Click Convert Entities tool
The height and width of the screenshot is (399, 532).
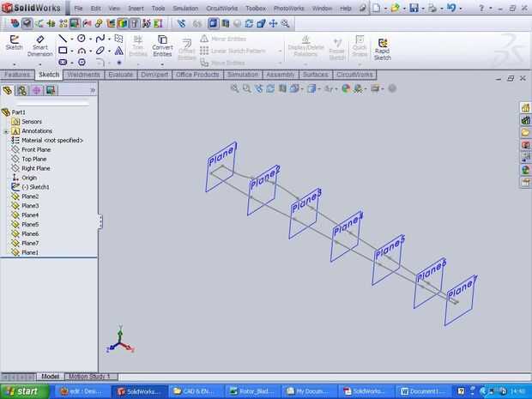tap(162, 45)
